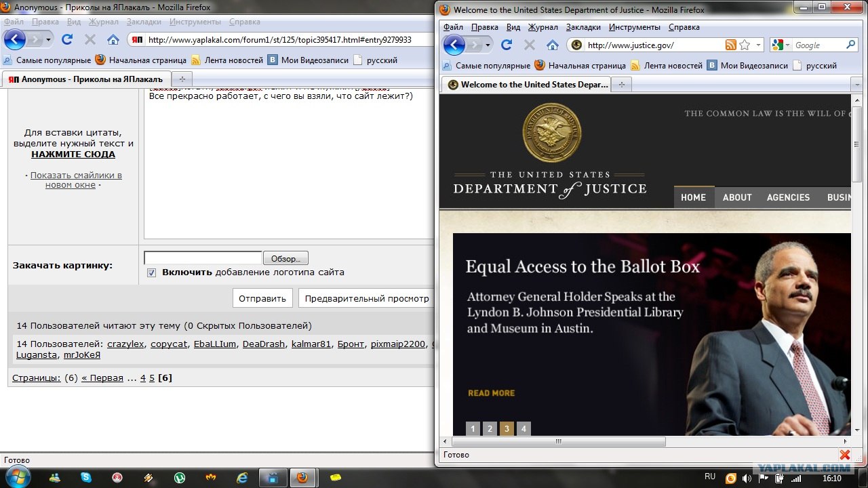Expand back/forward history dropdown in YaPlakal window
Screen dimensions: 868x488
48,40
